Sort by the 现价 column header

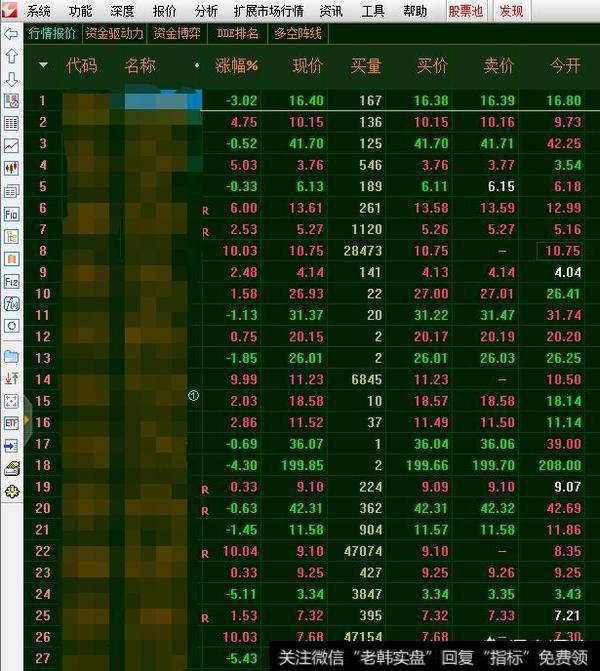coord(308,66)
